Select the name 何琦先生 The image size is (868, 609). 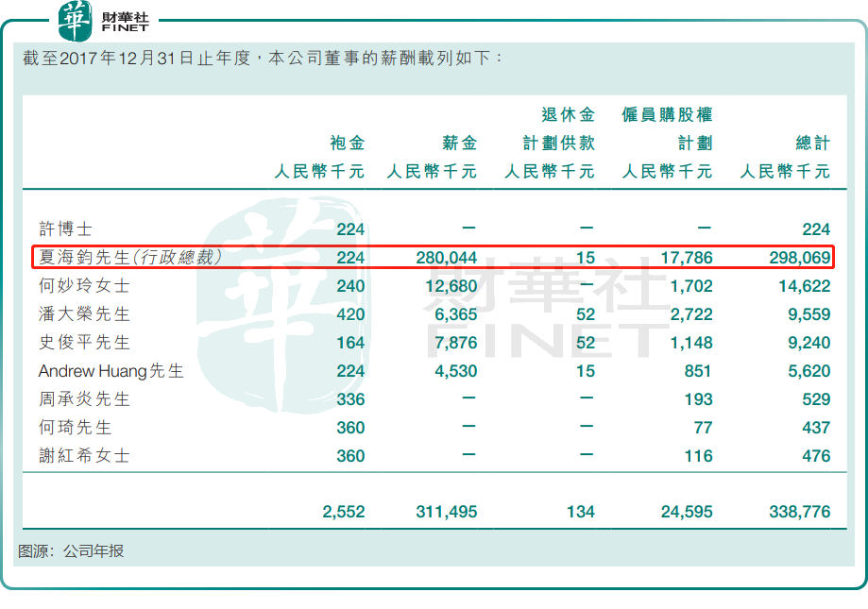click(75, 427)
